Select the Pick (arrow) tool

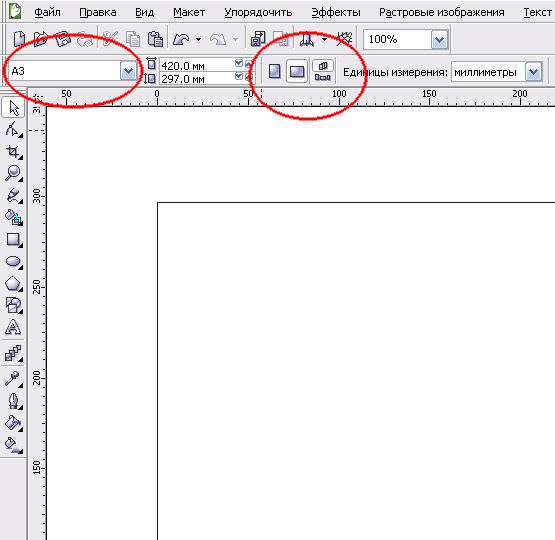(13, 108)
